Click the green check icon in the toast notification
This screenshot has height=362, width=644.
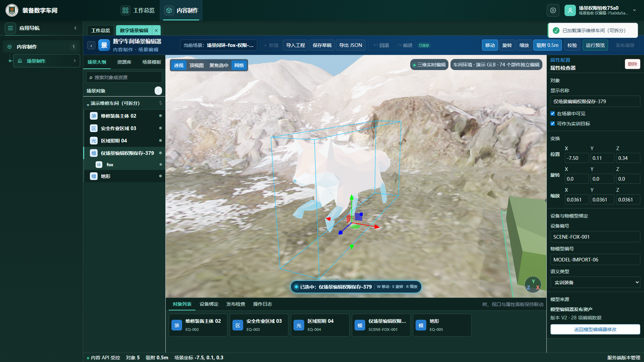(556, 31)
